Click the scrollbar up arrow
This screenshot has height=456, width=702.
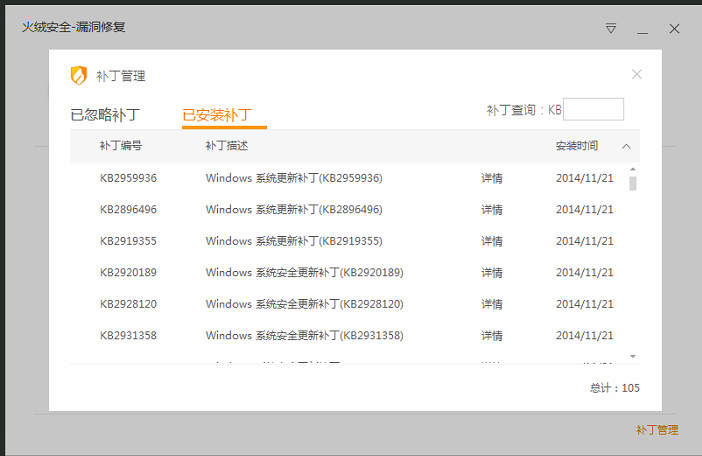(x=633, y=169)
